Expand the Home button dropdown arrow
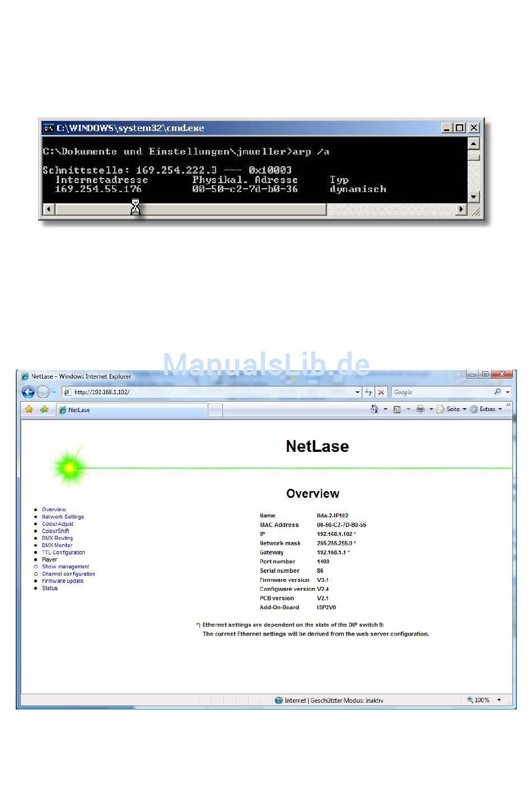The width and height of the screenshot is (532, 789). tap(385, 409)
